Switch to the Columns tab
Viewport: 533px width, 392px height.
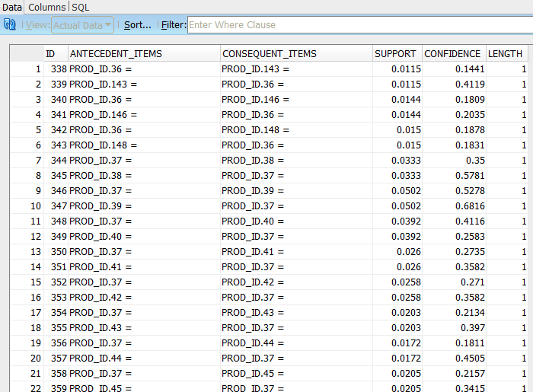coord(46,7)
